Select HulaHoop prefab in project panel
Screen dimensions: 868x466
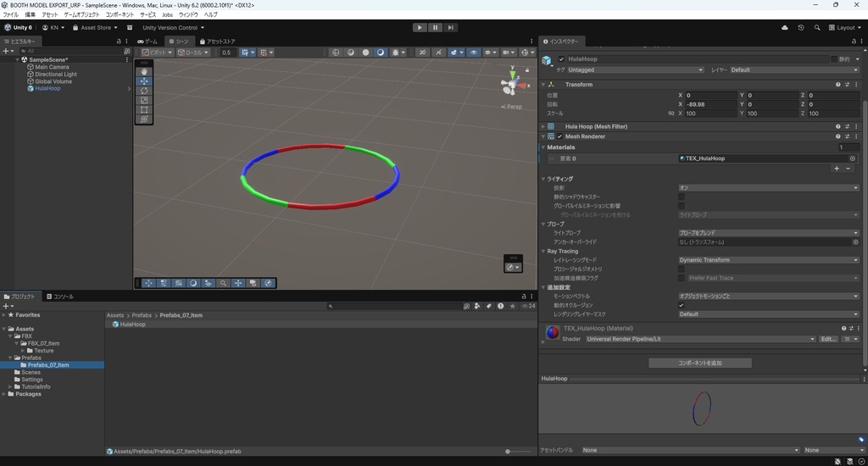click(x=129, y=324)
